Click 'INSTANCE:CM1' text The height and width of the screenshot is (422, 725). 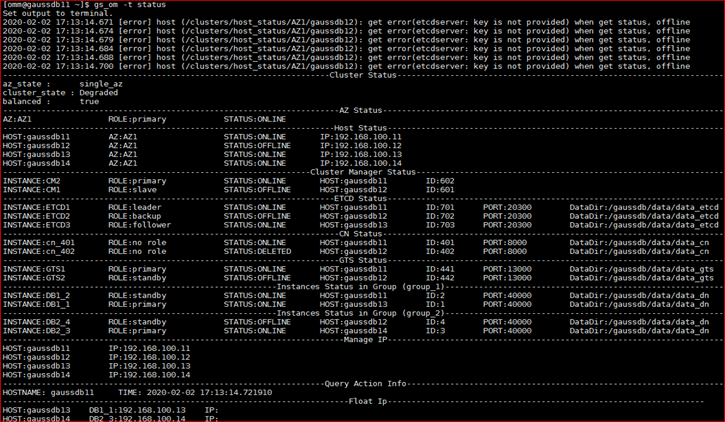[31, 190]
